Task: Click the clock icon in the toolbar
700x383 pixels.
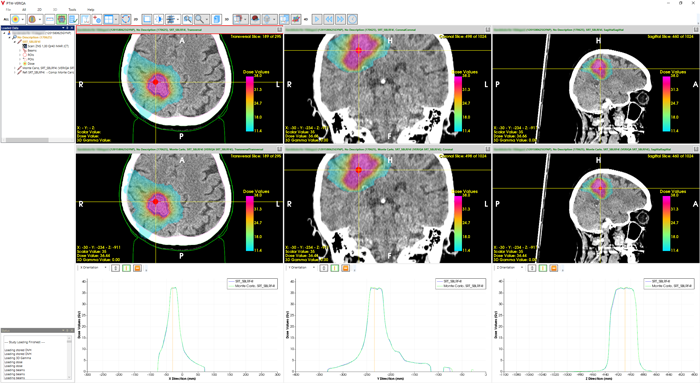Action: (x=353, y=19)
